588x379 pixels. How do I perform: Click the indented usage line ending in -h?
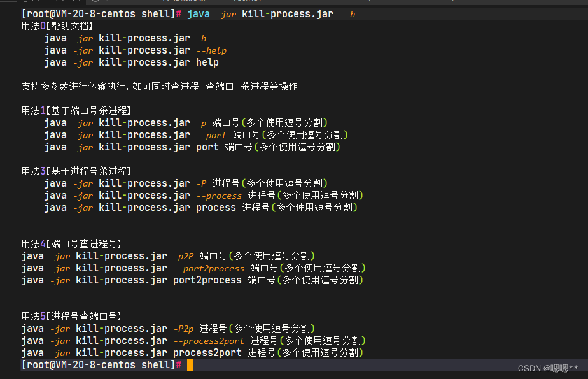[125, 38]
